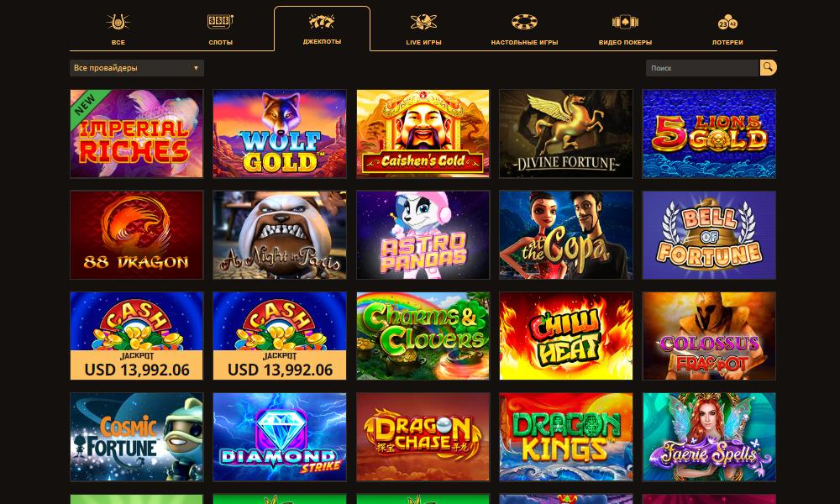
Task: Select the Astro Pandas game
Action: point(423,234)
